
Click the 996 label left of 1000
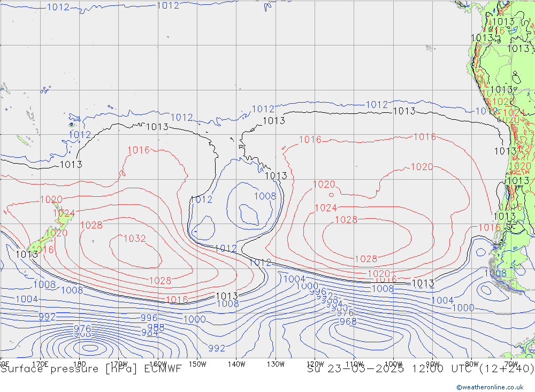(x=149, y=318)
